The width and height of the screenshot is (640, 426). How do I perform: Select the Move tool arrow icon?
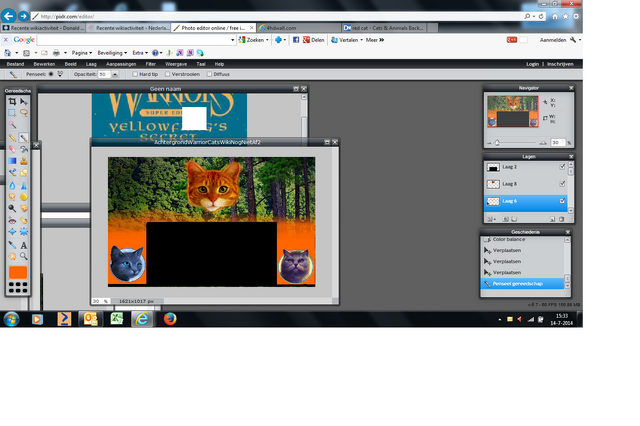point(24,101)
